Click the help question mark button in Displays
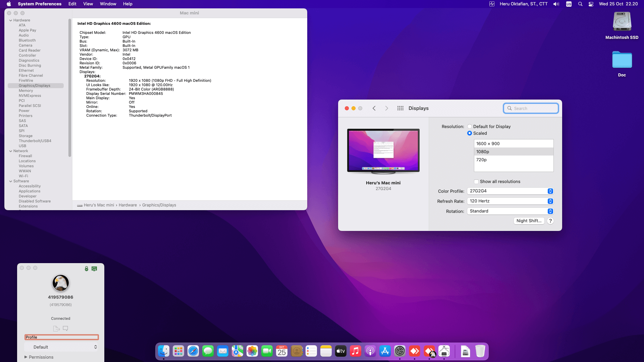 [550, 221]
